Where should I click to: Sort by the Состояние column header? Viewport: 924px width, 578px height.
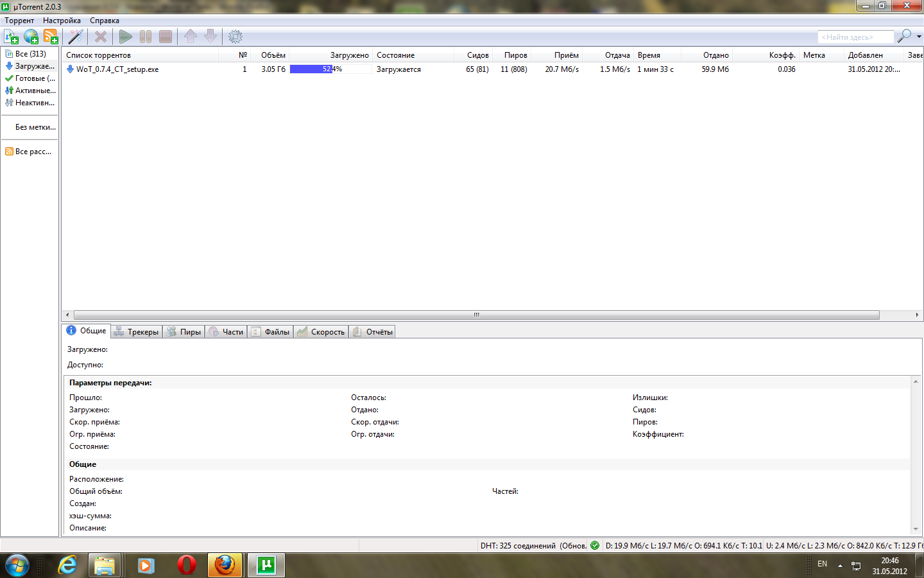click(413, 55)
